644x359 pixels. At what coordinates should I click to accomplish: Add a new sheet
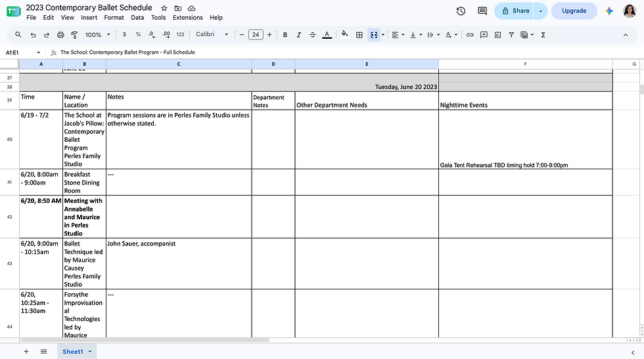(x=26, y=352)
